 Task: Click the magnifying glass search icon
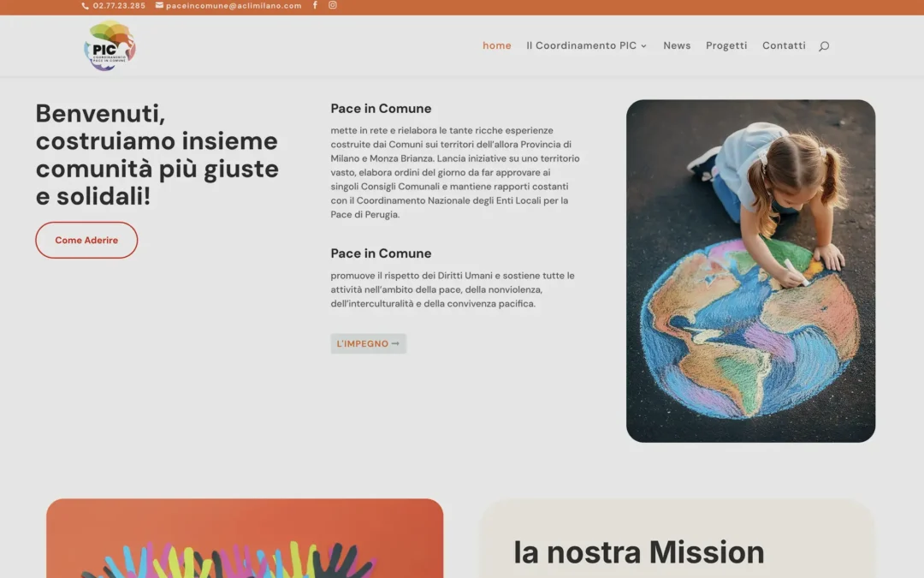pos(824,46)
